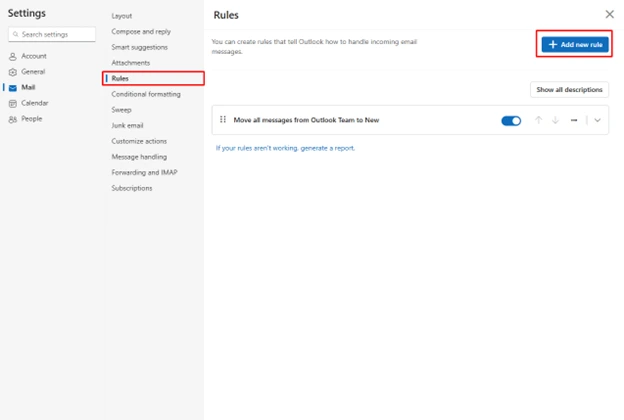Open the Attachments settings page

coord(131,63)
